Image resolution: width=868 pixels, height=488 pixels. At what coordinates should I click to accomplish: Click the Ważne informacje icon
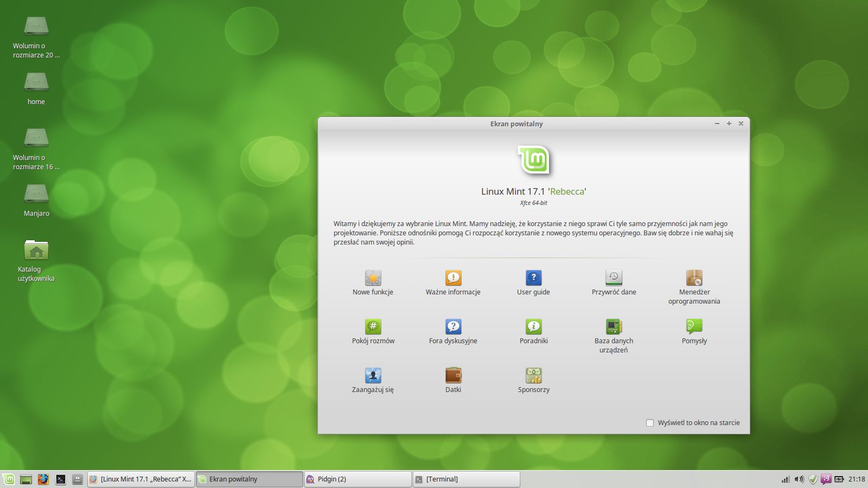453,278
